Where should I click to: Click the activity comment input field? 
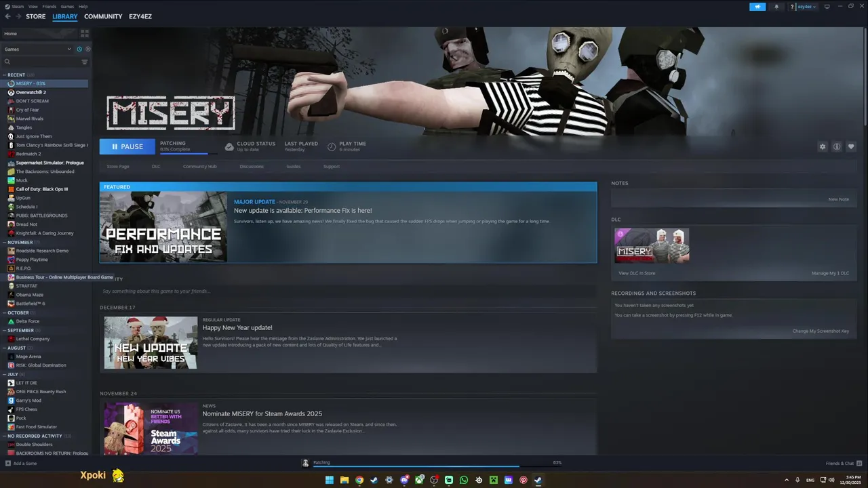(x=348, y=291)
